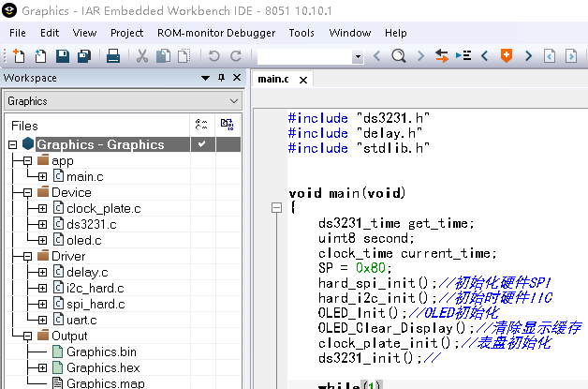Open the quick search dropdown arrow
Viewport: 588px width, 389px height.
[358, 56]
